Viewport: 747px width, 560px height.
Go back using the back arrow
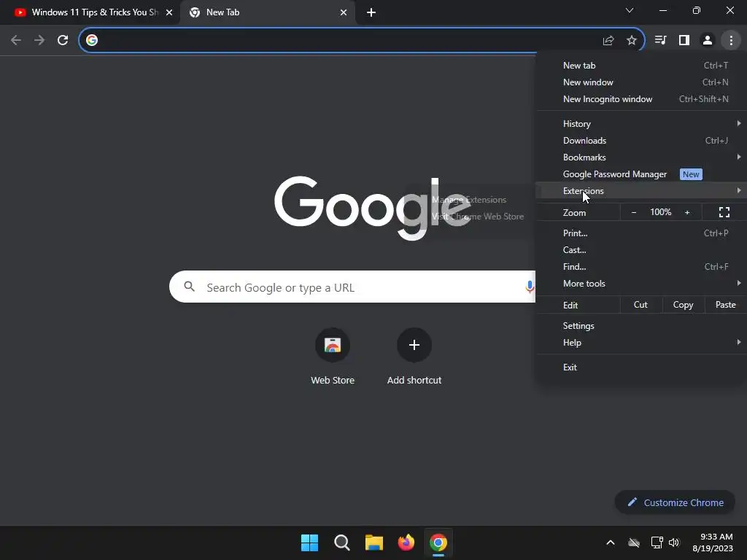[16, 40]
